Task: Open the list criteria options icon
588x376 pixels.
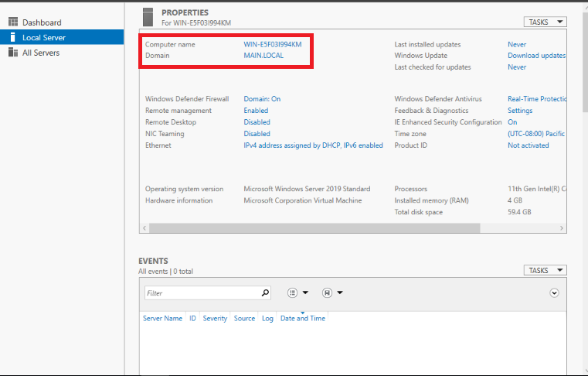Action: pyautogui.click(x=293, y=292)
